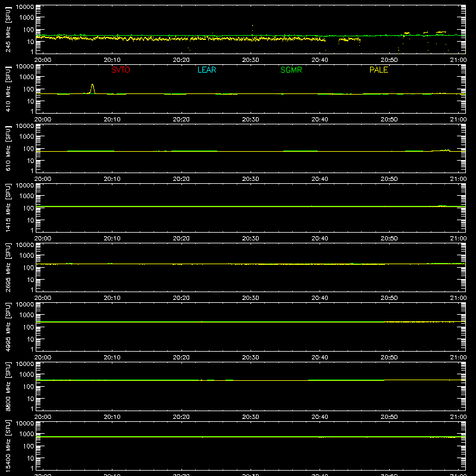Click the 1000 y-axis value of 4995 MHz panel
Viewport: 476px width, 476px height.
click(27, 315)
